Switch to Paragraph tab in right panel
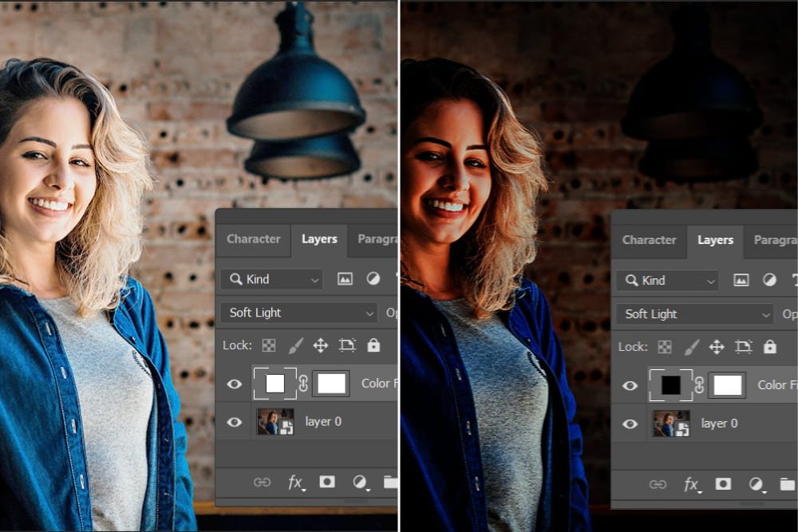This screenshot has height=532, width=798. click(774, 239)
